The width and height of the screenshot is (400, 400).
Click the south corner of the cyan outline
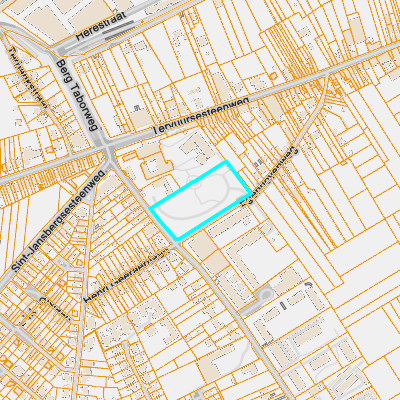[x=177, y=240]
